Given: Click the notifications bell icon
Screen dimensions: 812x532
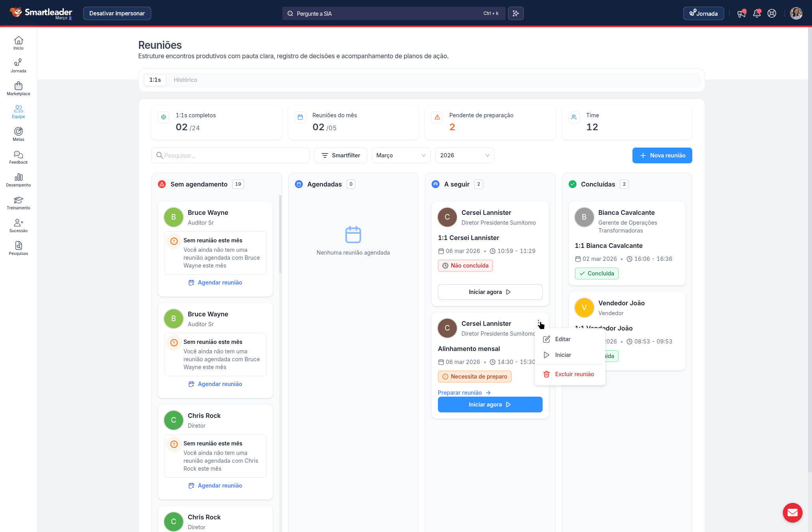Looking at the screenshot, I should click(x=756, y=13).
